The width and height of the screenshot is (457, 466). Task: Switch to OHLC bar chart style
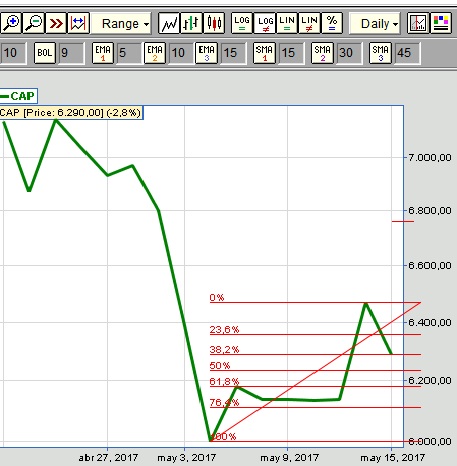[x=191, y=23]
